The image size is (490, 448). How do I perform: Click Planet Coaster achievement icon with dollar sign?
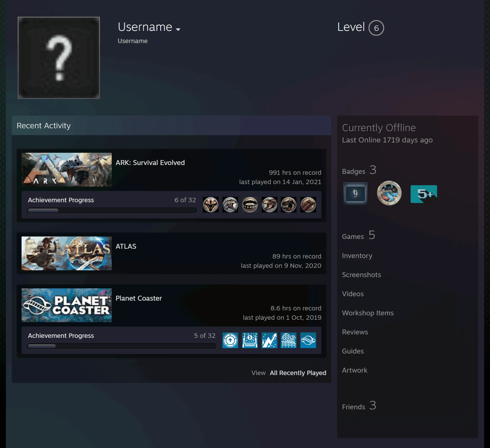[x=250, y=340]
